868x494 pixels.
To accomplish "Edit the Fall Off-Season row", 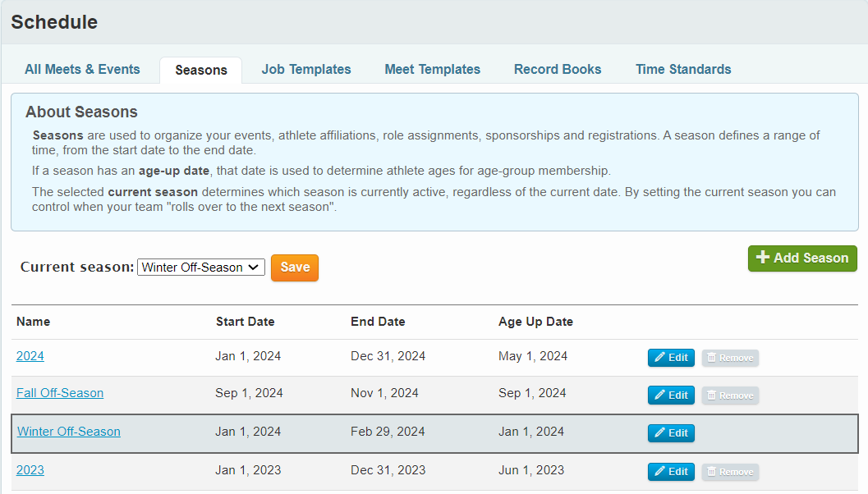I will 671,396.
